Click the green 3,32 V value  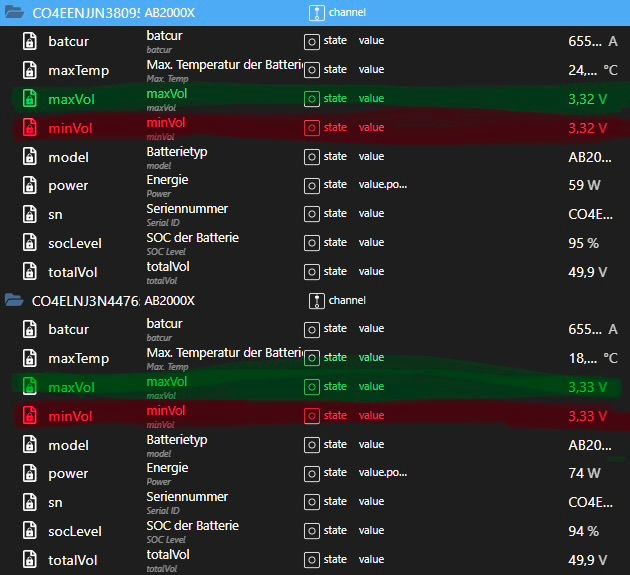(587, 99)
